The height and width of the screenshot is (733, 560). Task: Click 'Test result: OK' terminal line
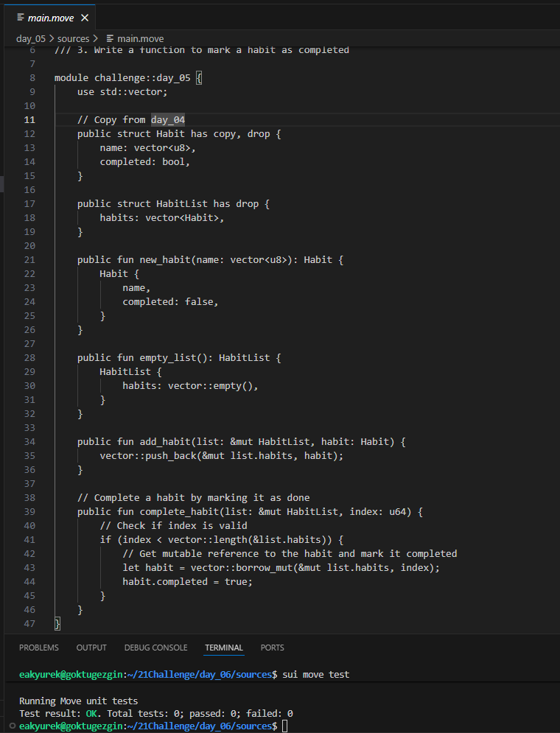(156, 713)
